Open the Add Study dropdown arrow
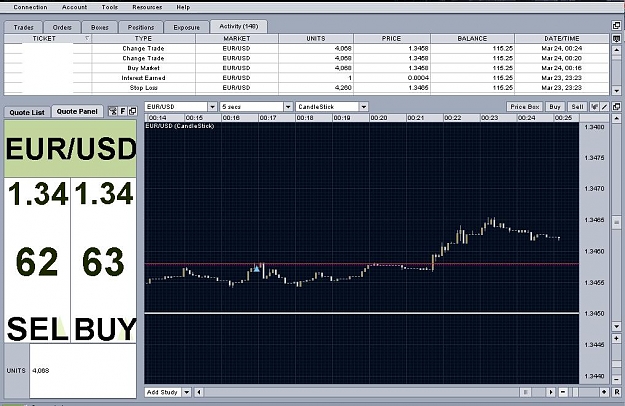625x406 pixels. [x=187, y=392]
